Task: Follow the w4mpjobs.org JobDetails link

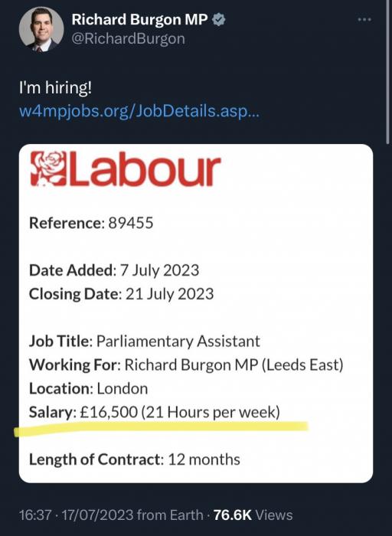Action: pos(139,111)
